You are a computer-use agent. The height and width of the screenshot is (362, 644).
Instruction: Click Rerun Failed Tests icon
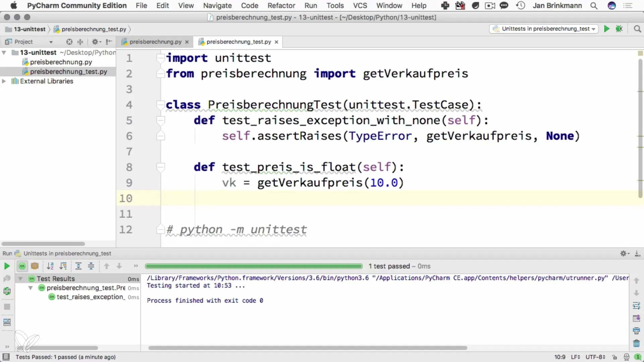click(x=7, y=279)
